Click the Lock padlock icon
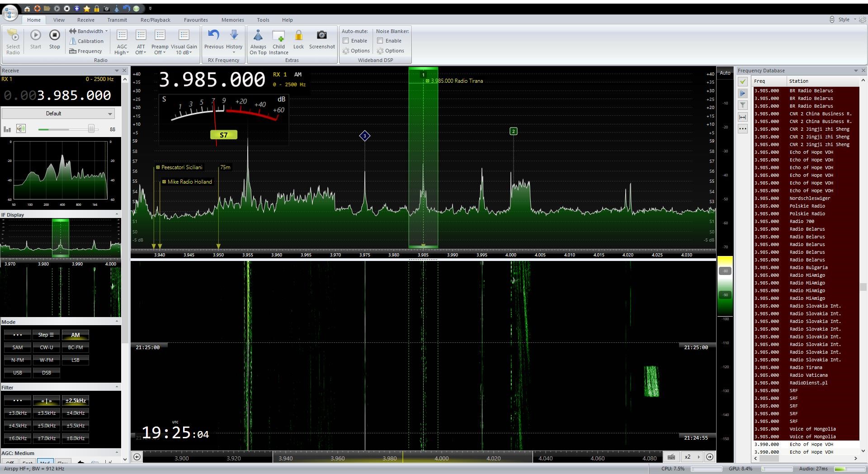Screen dimensions: 868x474 coord(298,36)
